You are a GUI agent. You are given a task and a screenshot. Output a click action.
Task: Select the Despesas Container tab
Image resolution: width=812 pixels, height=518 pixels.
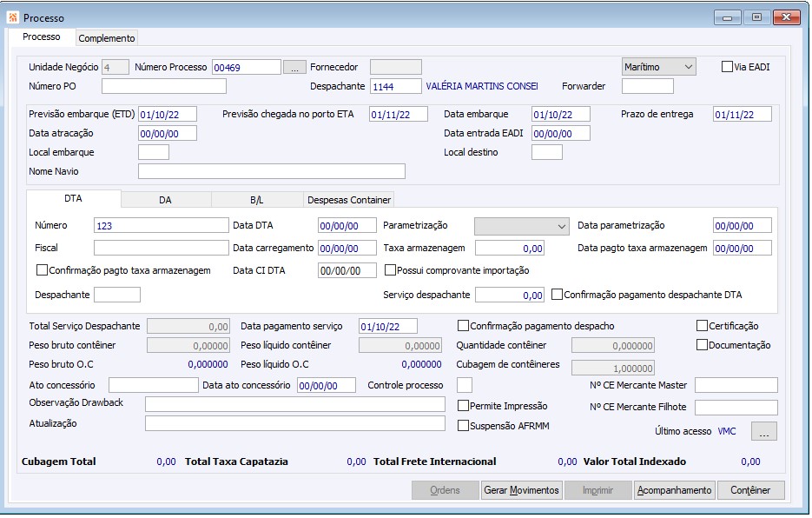[x=348, y=200]
